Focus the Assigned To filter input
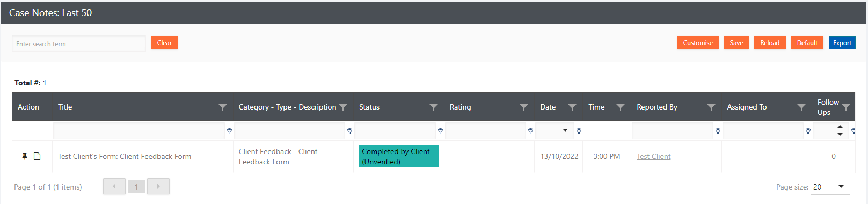 click(x=763, y=130)
